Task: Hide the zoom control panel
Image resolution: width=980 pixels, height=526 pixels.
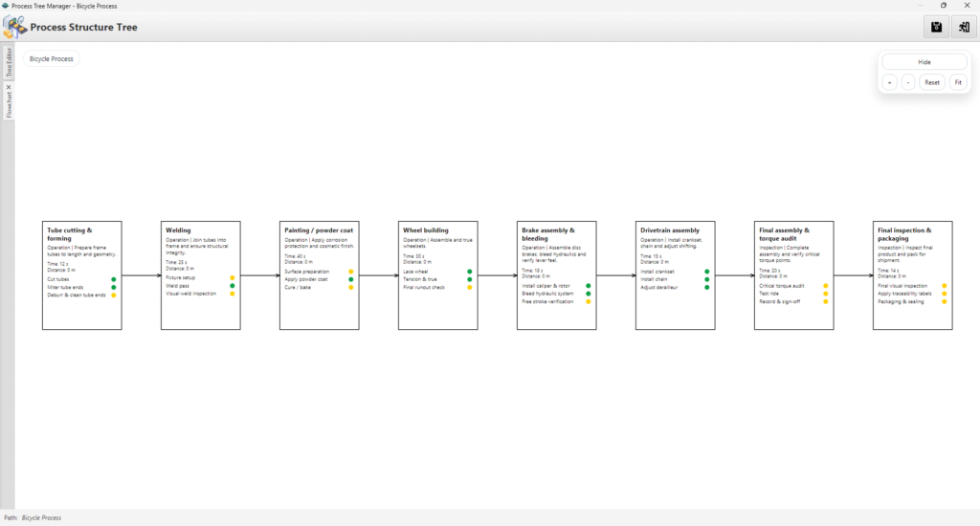Action: click(x=924, y=61)
